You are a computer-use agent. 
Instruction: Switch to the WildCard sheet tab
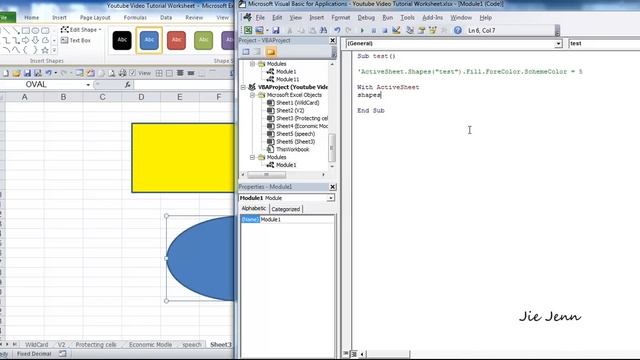pos(36,344)
